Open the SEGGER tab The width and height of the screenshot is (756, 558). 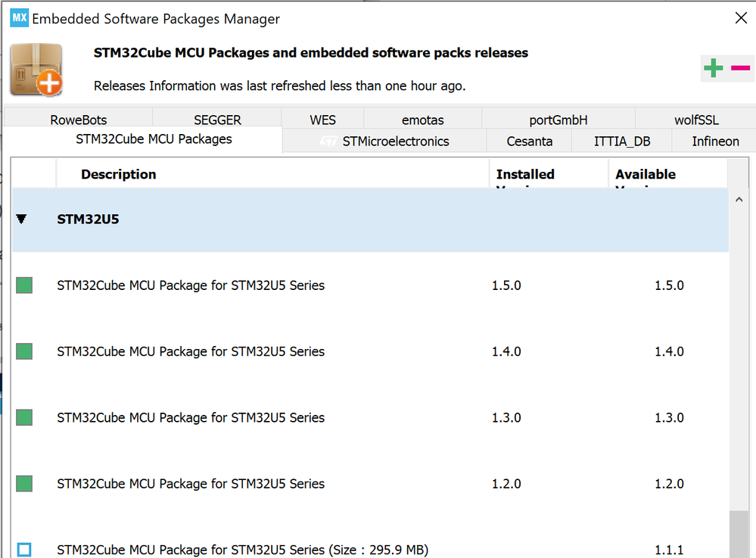217,120
